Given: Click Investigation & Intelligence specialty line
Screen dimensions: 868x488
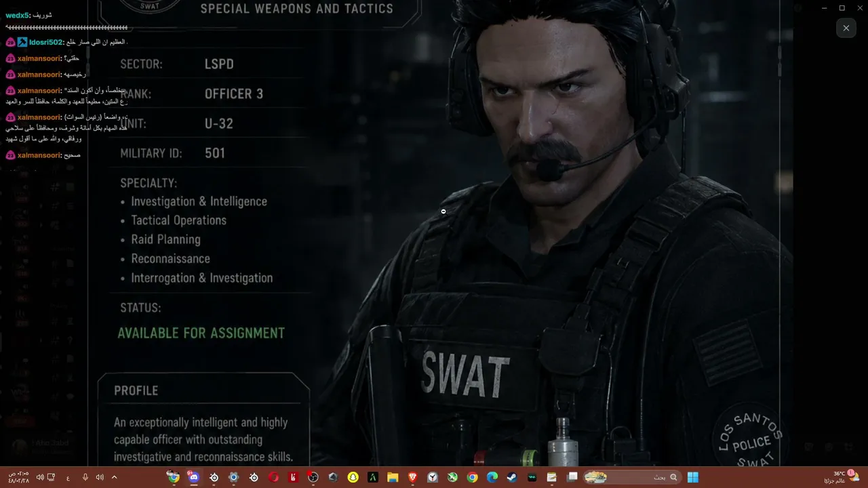Looking at the screenshot, I should click(x=199, y=201).
